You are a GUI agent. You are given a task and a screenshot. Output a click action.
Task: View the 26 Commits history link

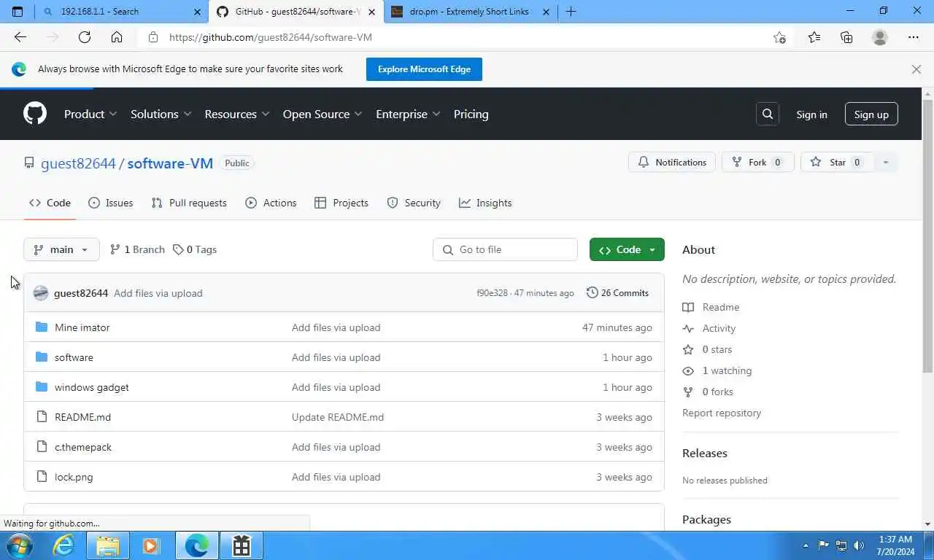pyautogui.click(x=617, y=293)
